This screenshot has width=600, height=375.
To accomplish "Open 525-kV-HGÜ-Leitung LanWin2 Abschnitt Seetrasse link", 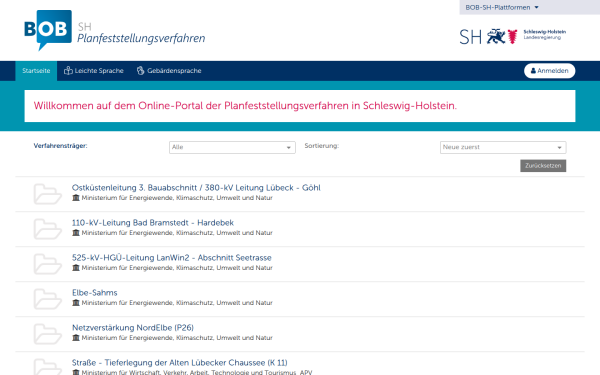I will click(171, 258).
